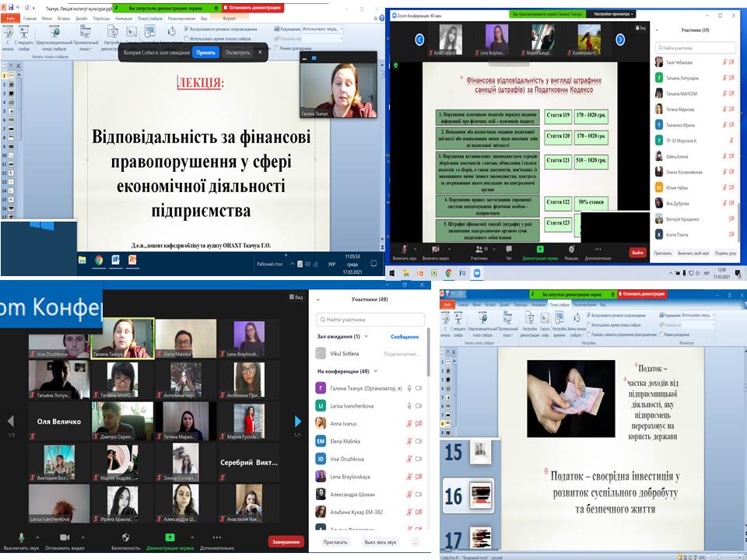Click Безопасность shield icon in bottom-left Zoom
This screenshot has height=560, width=747.
(126, 537)
